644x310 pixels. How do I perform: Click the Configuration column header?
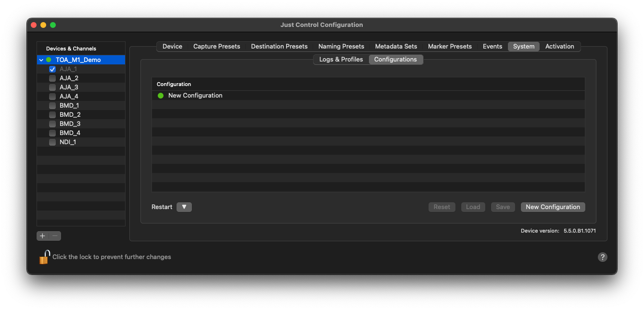(x=368, y=84)
